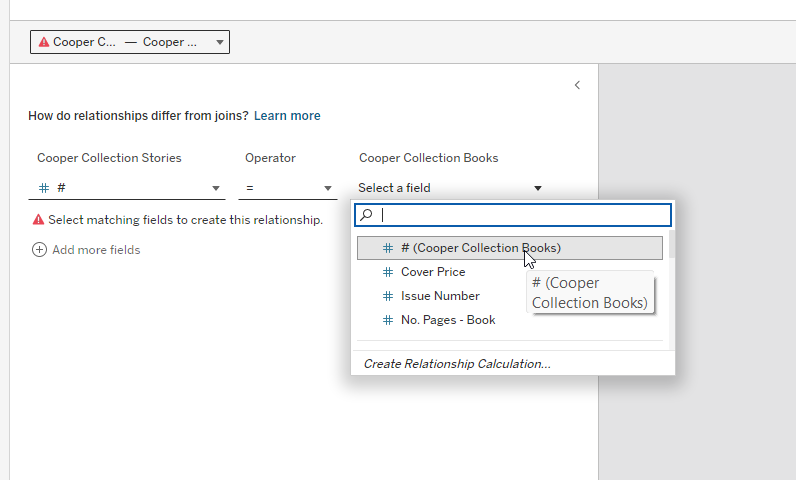This screenshot has width=796, height=480.
Task: Click the plus icon beside Add more fields
Action: click(x=40, y=250)
